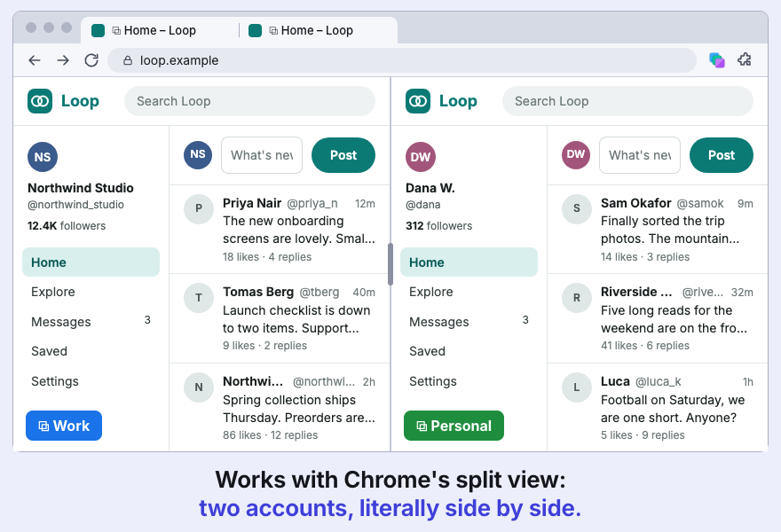This screenshot has height=532, width=781.
Task: Open Sam Okafor's S avatar
Action: tap(577, 208)
